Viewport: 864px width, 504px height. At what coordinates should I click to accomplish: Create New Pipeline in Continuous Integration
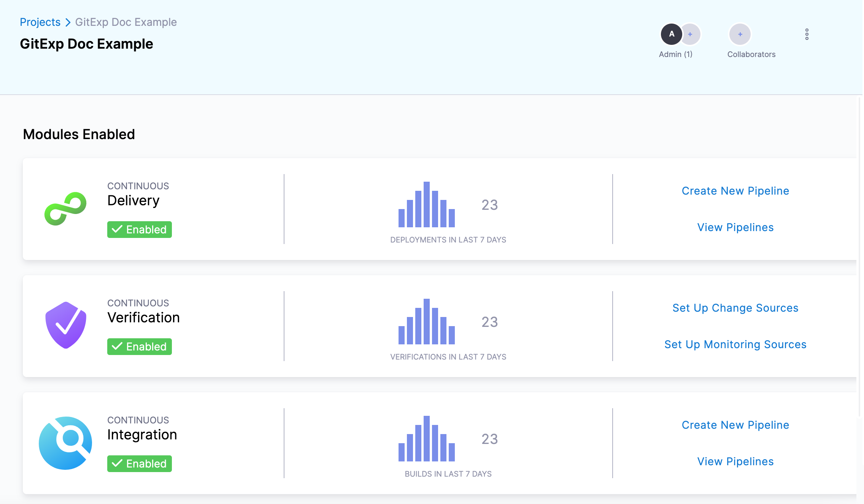pos(735,425)
